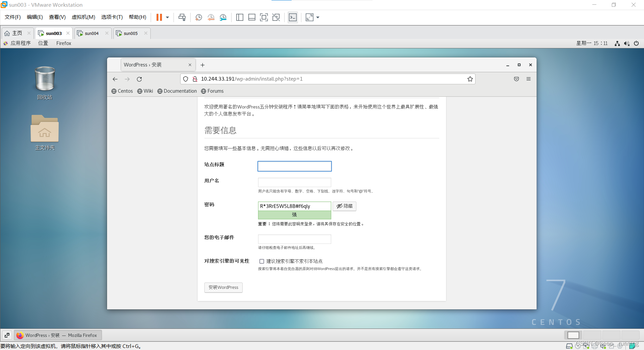Close the WordPress › 安装 Firefox tab

[x=190, y=65]
